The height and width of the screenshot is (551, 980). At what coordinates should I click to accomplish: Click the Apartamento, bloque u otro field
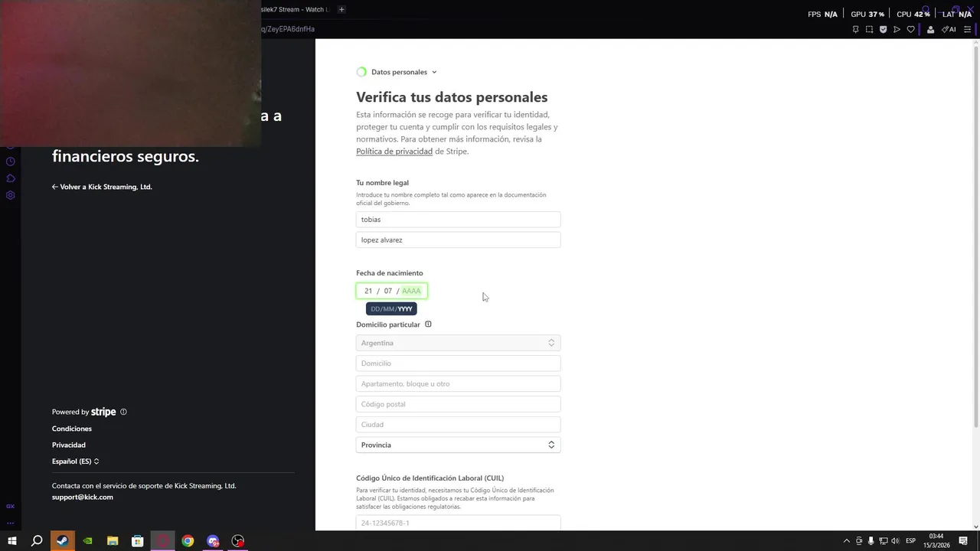click(458, 383)
